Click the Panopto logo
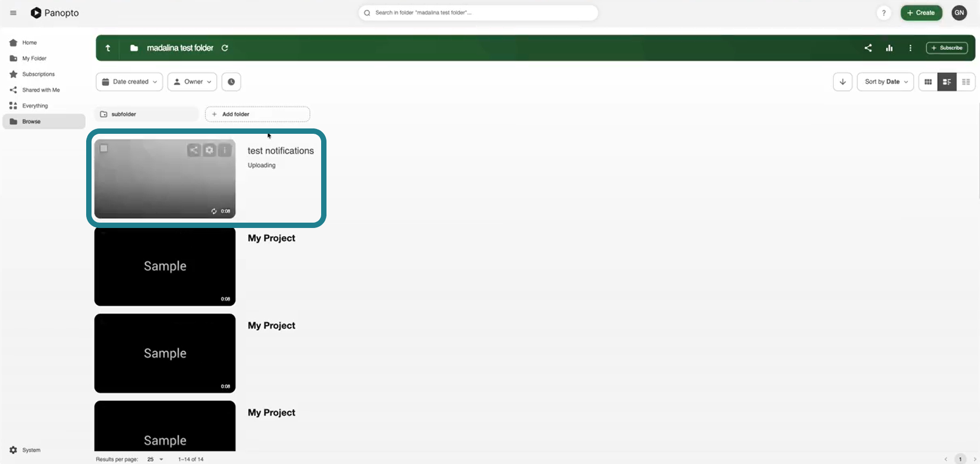This screenshot has height=464, width=980. click(55, 13)
